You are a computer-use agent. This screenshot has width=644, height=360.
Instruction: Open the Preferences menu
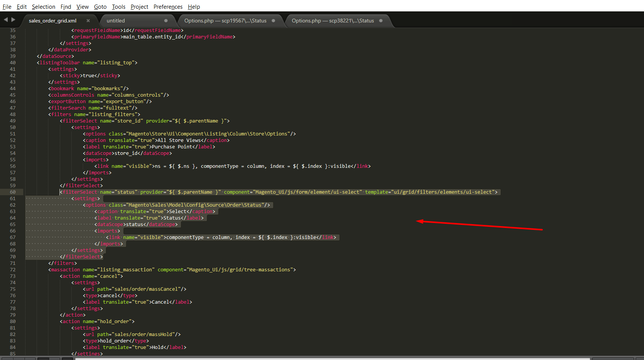tap(168, 6)
